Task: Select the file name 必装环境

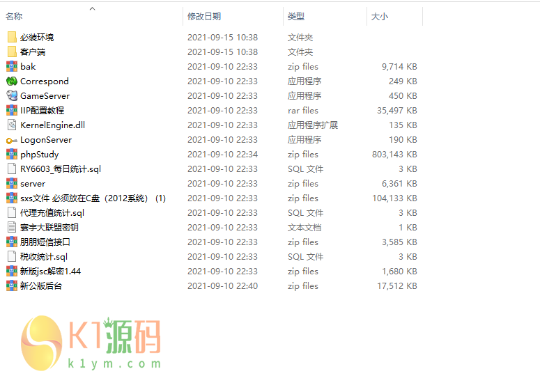Action: (x=37, y=37)
